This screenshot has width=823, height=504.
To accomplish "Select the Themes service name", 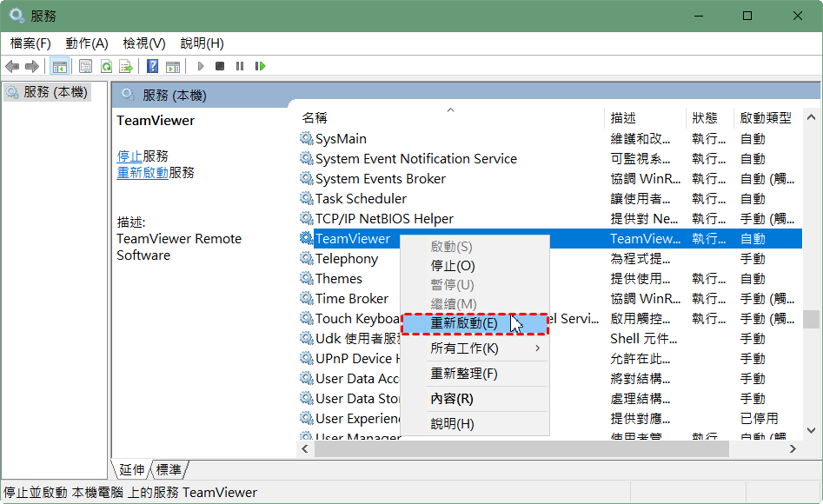I will pyautogui.click(x=339, y=279).
